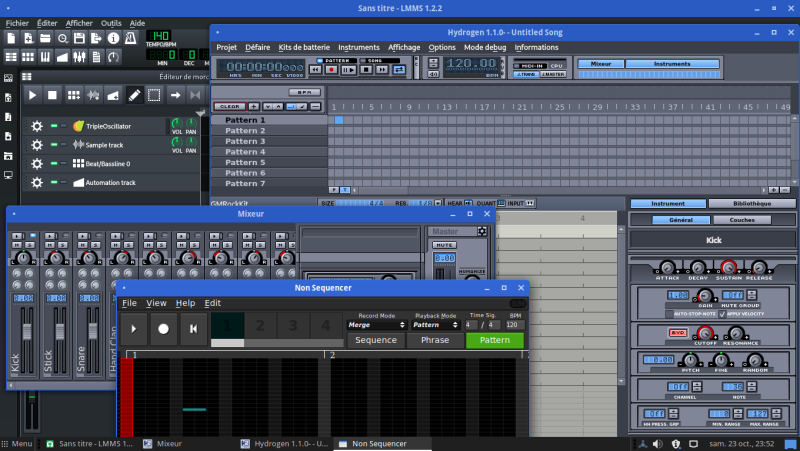Select Pattern 3 in Hydrogen pattern list
The image size is (800, 451).
pyautogui.click(x=245, y=141)
